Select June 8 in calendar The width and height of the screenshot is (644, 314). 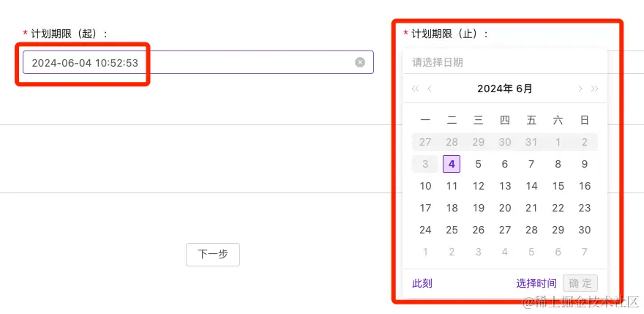[558, 165]
